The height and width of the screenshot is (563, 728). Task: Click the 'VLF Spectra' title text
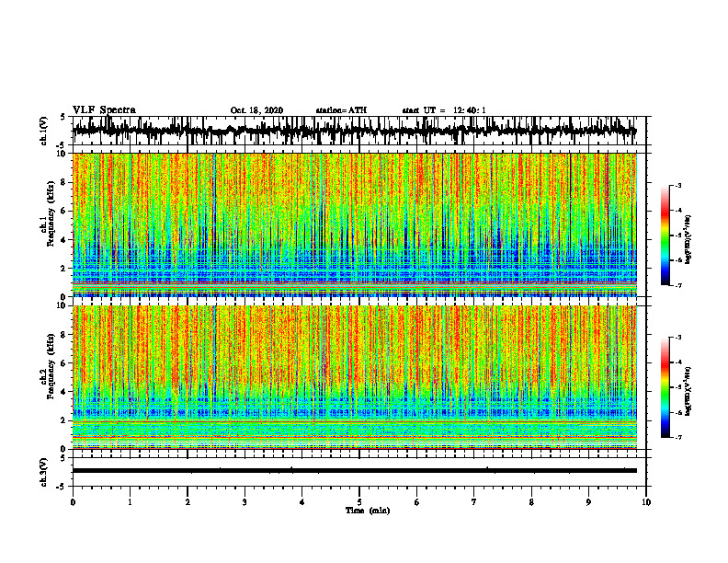pos(104,110)
